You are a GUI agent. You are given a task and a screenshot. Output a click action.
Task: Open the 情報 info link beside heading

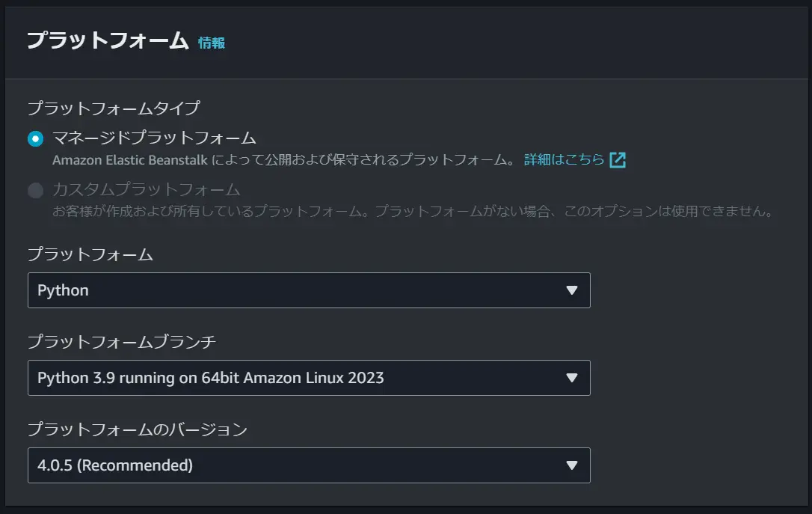(212, 43)
